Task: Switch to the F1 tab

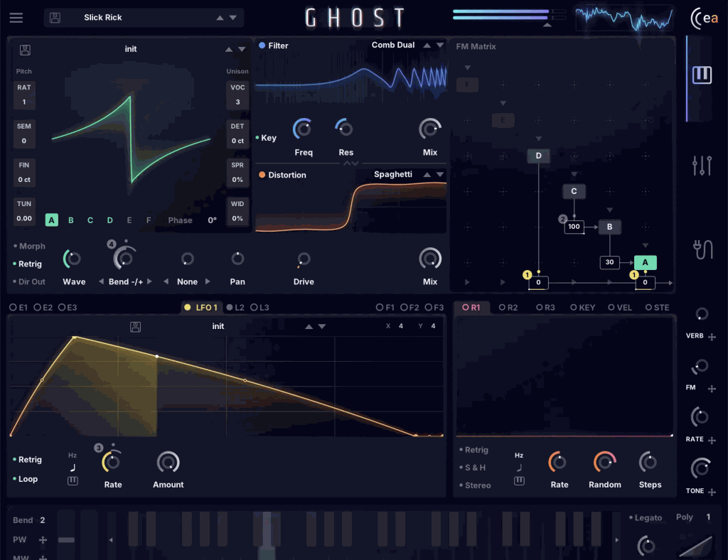Action: pos(385,307)
